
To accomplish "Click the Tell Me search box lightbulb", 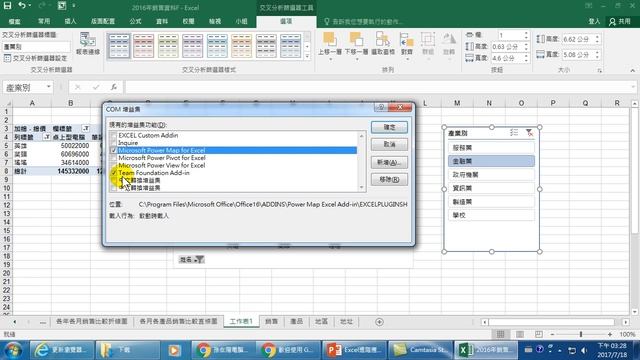I will pyautogui.click(x=327, y=22).
